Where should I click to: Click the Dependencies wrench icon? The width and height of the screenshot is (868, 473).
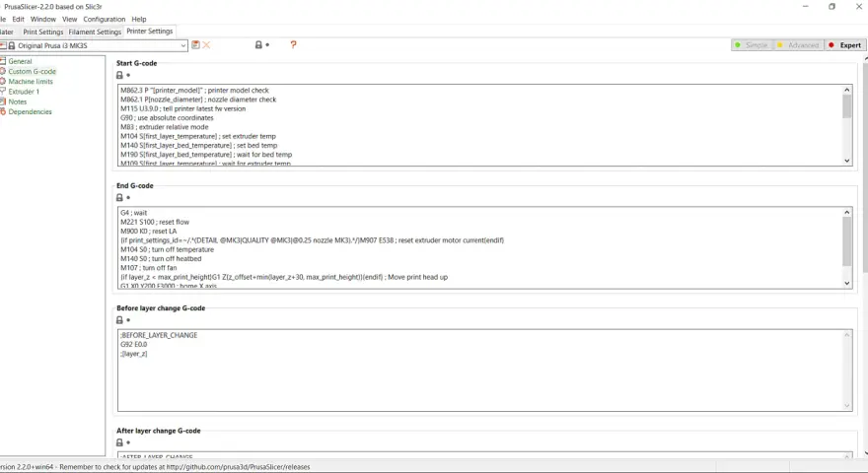[x=3, y=111]
